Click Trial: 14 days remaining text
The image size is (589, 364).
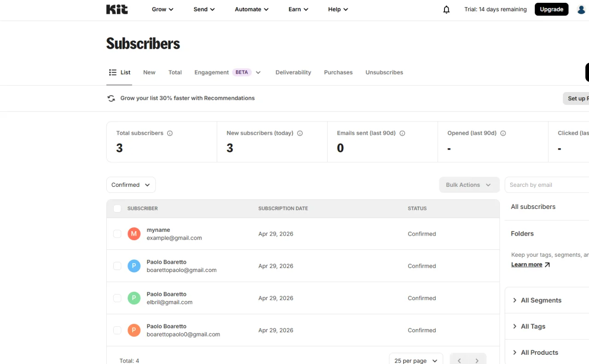[496, 9]
